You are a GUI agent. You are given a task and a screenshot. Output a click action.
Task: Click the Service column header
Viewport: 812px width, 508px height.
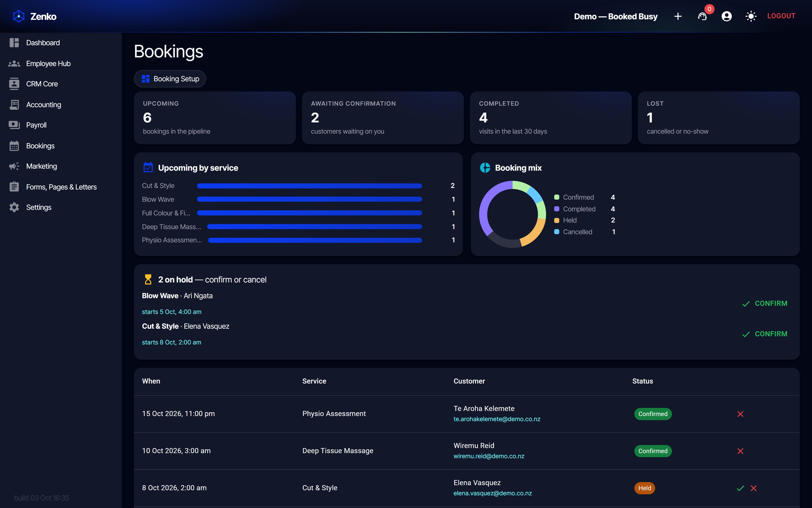(x=314, y=381)
